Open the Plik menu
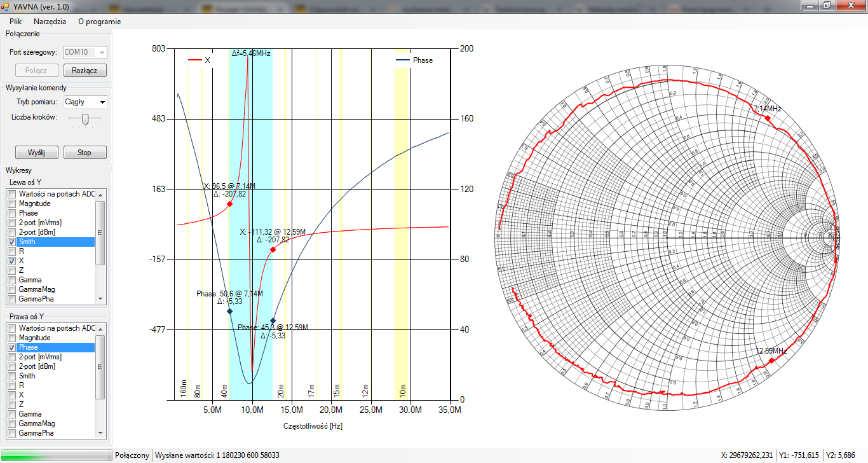This screenshot has height=463, width=868. click(16, 22)
